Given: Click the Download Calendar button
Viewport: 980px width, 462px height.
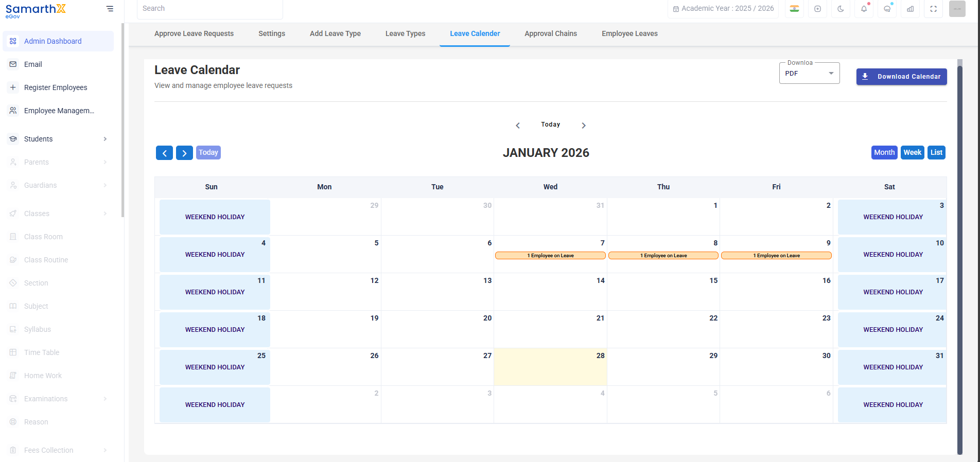Looking at the screenshot, I should point(901,77).
